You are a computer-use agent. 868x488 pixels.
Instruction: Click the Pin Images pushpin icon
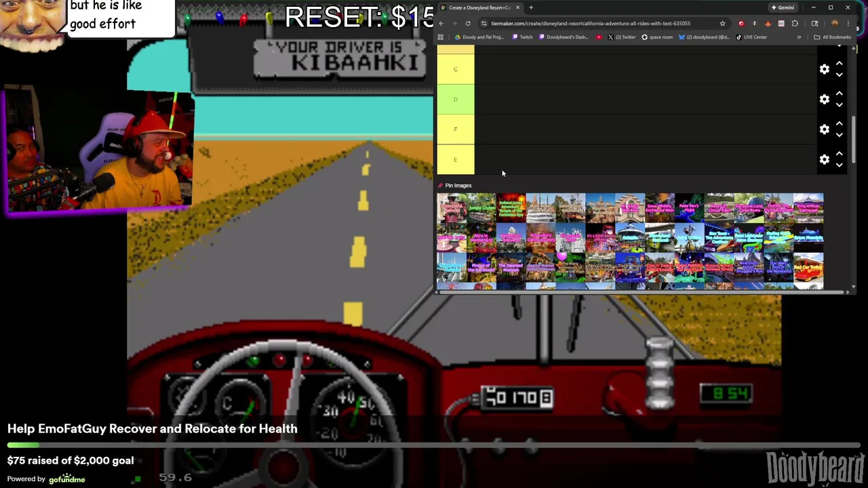440,185
